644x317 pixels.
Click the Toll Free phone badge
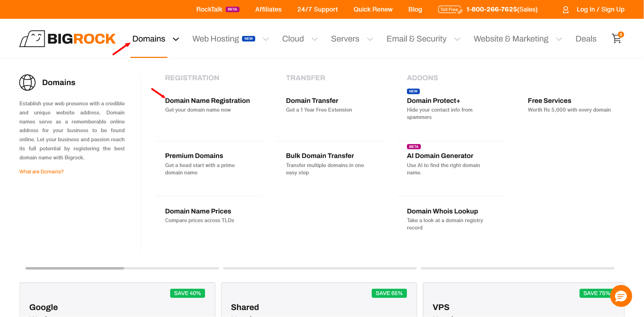[x=450, y=9]
